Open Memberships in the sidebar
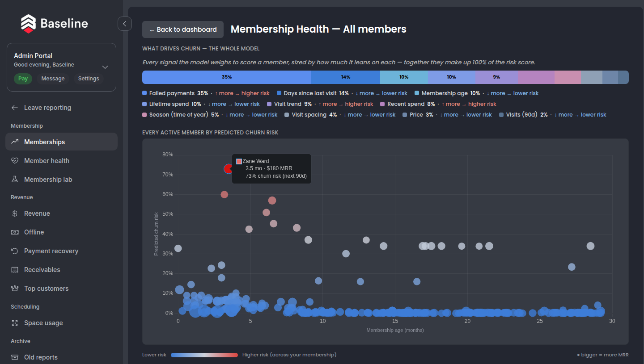Image resolution: width=644 pixels, height=364 pixels. click(x=61, y=142)
